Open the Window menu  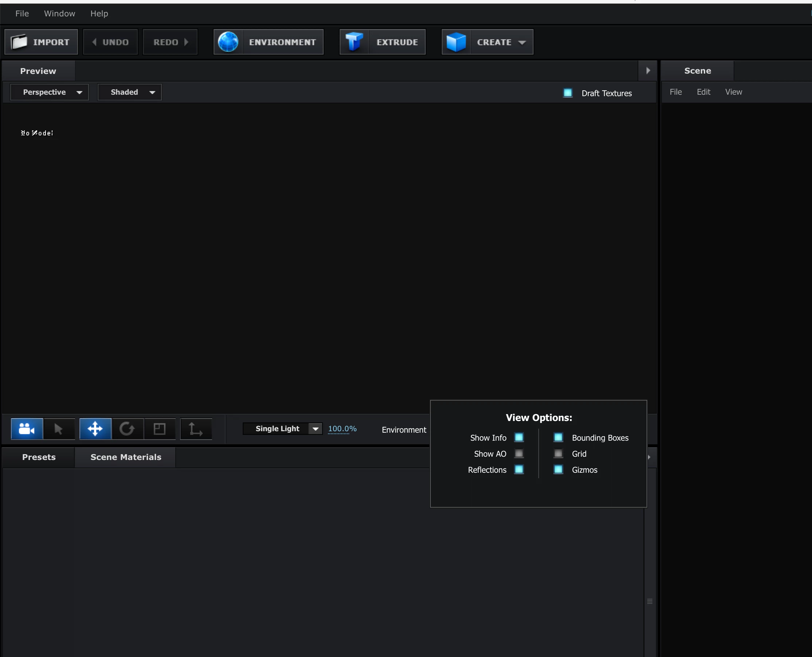tap(59, 13)
